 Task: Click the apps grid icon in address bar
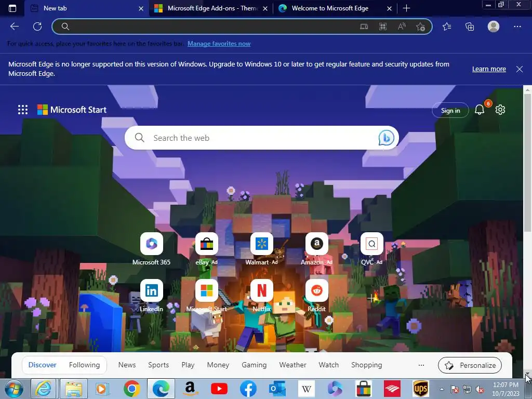point(383,26)
